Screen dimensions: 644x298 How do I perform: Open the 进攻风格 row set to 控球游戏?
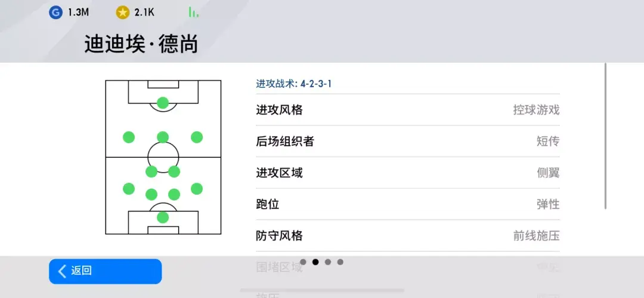click(x=408, y=110)
